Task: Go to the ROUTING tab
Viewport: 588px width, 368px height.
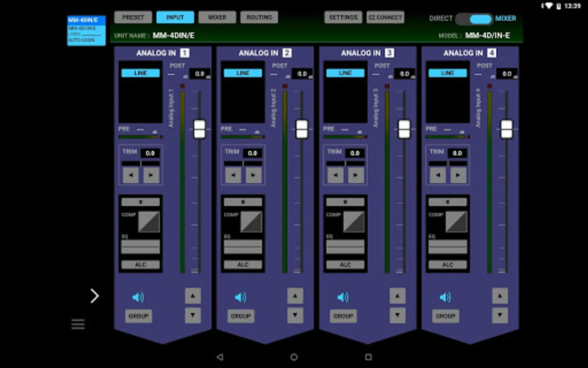Action: tap(259, 17)
